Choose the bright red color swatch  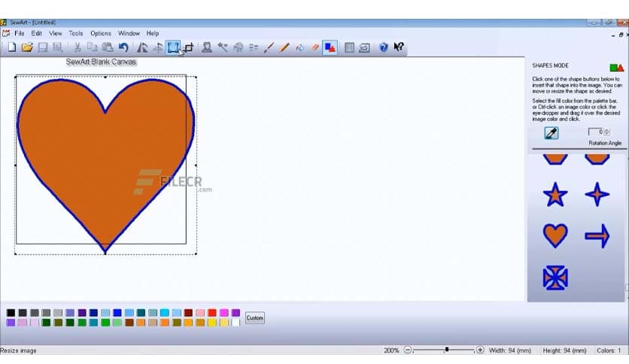212,313
